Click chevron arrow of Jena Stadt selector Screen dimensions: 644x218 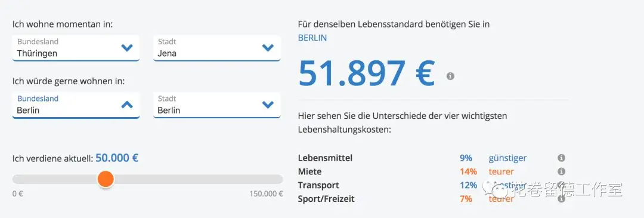[268, 48]
